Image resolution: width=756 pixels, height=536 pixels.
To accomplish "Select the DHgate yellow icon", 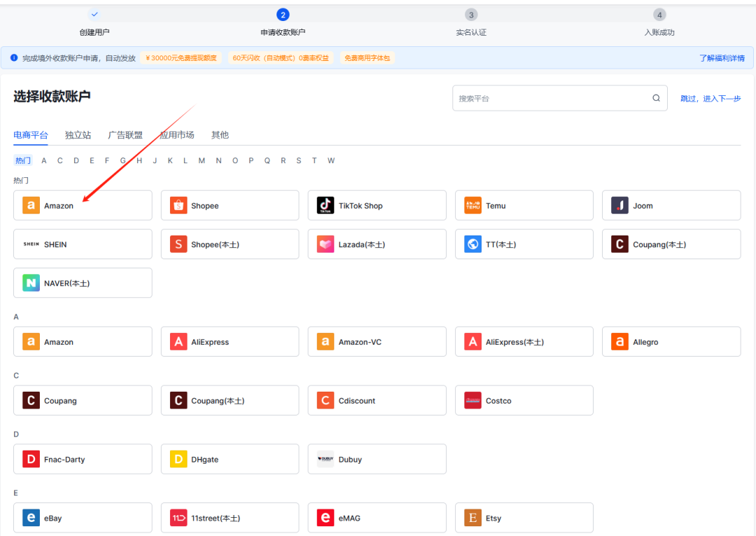I will [178, 460].
